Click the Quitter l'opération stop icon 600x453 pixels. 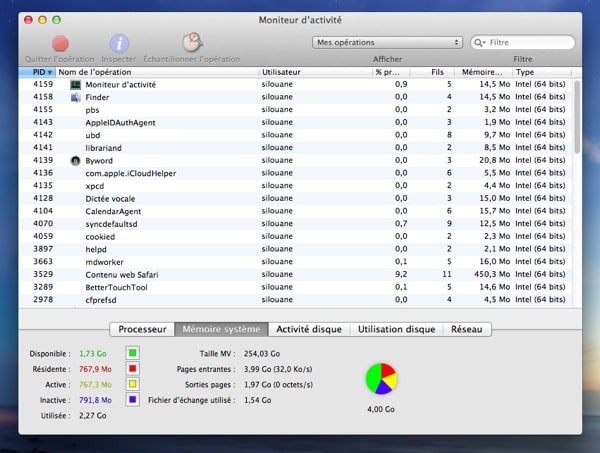coord(60,43)
